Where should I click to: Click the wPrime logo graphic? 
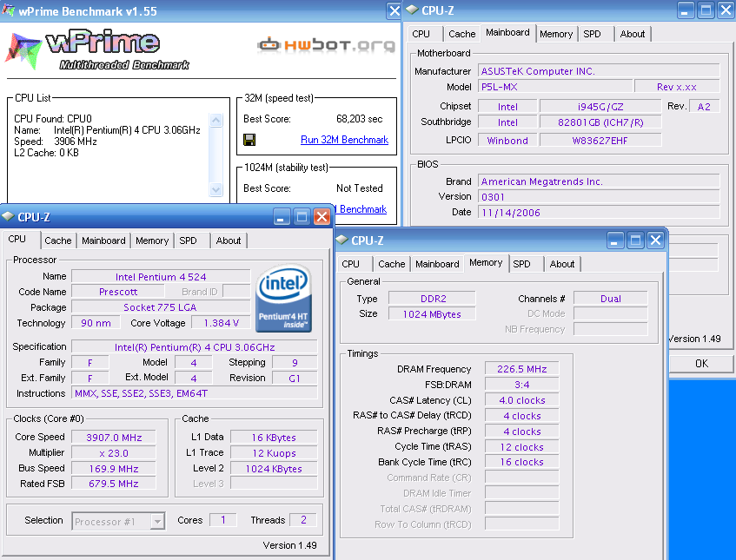click(97, 49)
